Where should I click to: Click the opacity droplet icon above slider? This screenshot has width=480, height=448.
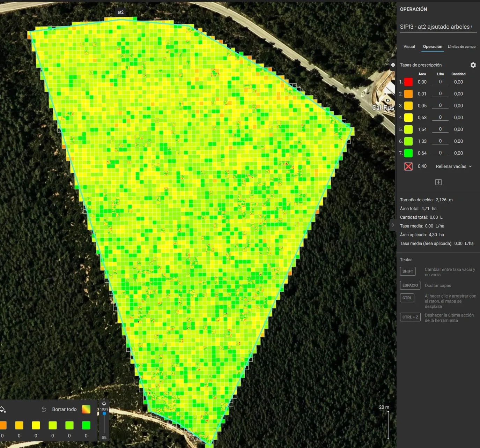coord(104,403)
